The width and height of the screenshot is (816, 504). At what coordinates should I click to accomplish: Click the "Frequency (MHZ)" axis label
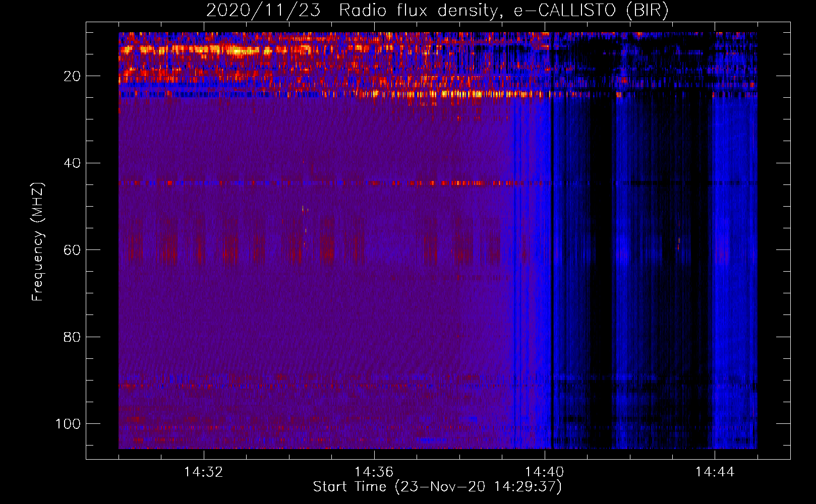click(x=38, y=242)
